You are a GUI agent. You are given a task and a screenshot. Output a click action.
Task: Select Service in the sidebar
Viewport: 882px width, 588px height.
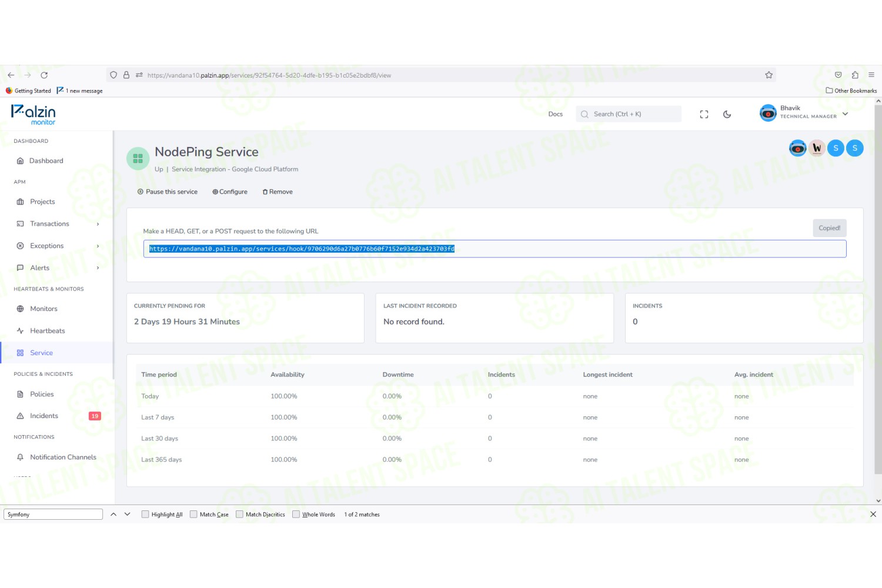pos(41,353)
